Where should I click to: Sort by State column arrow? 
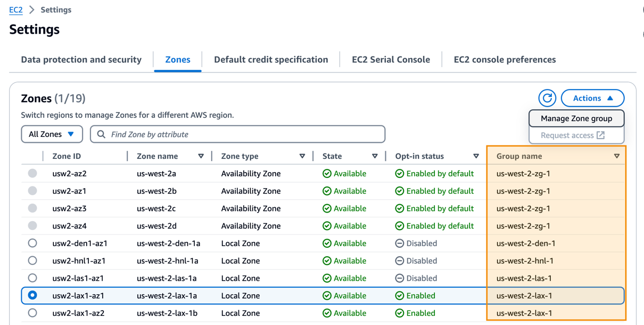coord(375,156)
